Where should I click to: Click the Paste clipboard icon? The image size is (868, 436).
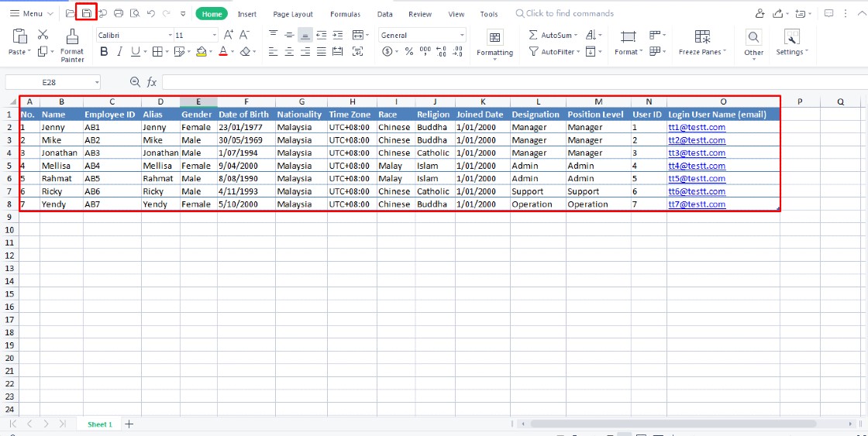coord(20,36)
